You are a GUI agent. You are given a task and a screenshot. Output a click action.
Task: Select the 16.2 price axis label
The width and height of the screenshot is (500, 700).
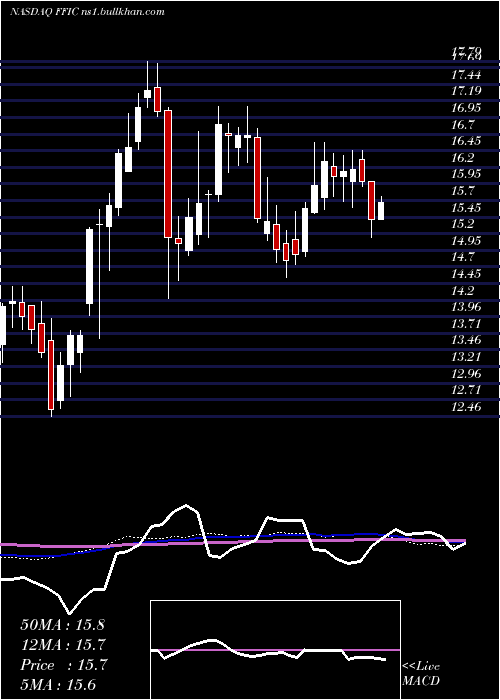point(463,158)
